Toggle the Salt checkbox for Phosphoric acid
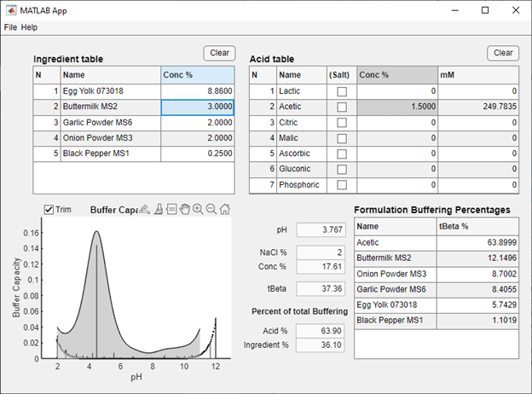 (342, 184)
